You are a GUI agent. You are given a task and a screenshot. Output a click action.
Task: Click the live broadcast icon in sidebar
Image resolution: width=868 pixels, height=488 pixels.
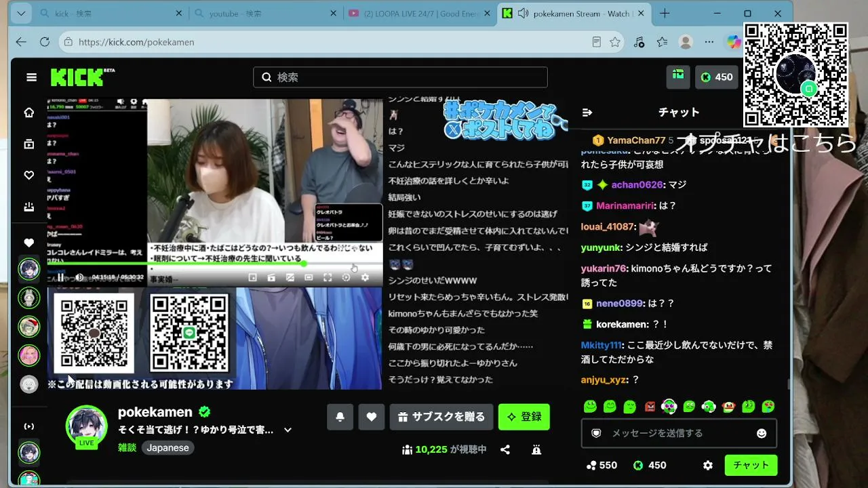[29, 426]
